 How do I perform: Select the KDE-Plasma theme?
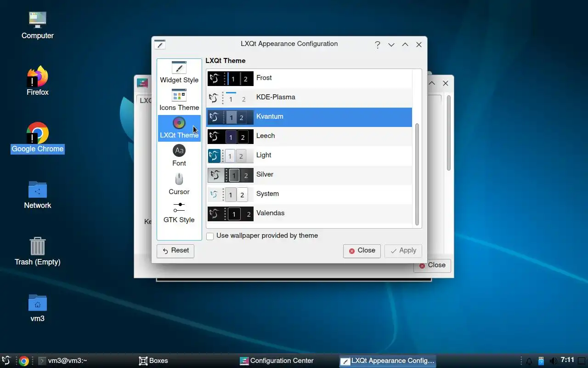pyautogui.click(x=309, y=98)
